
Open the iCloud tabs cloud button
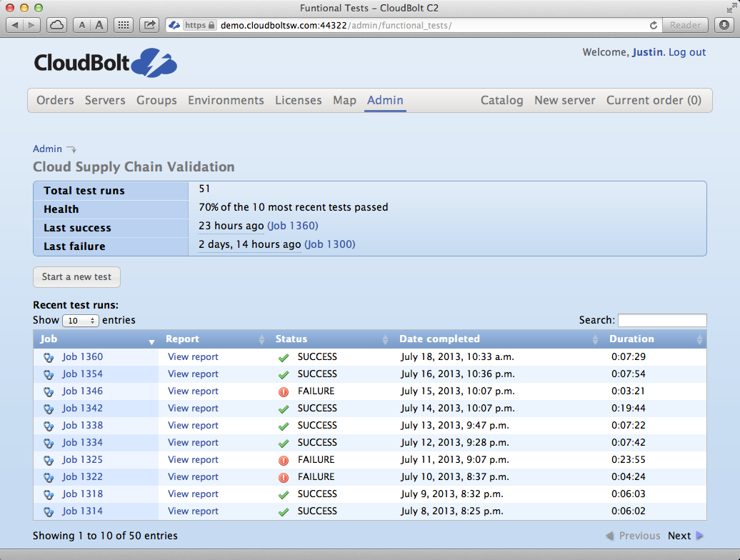(56, 25)
